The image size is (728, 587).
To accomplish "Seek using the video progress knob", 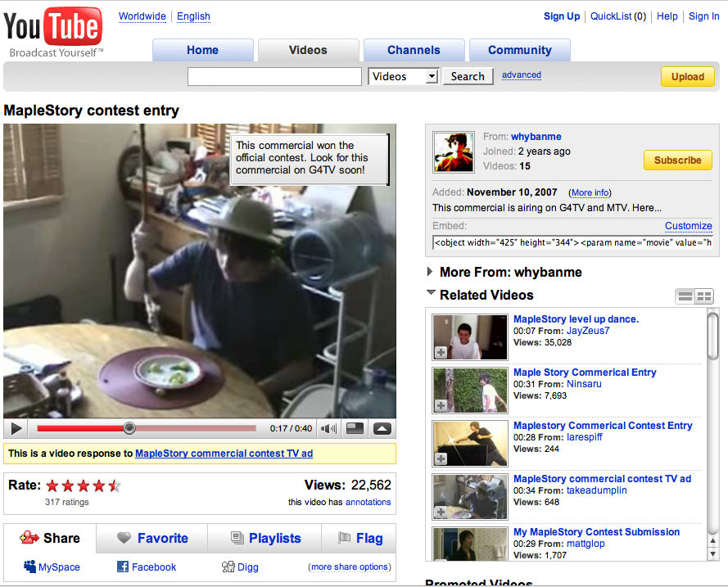I will point(129,428).
